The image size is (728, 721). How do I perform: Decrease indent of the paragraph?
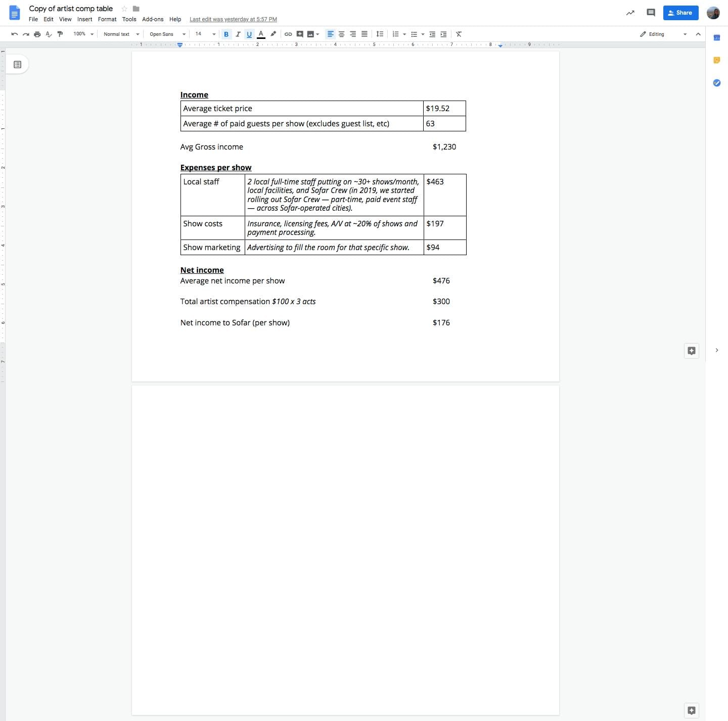click(x=432, y=34)
